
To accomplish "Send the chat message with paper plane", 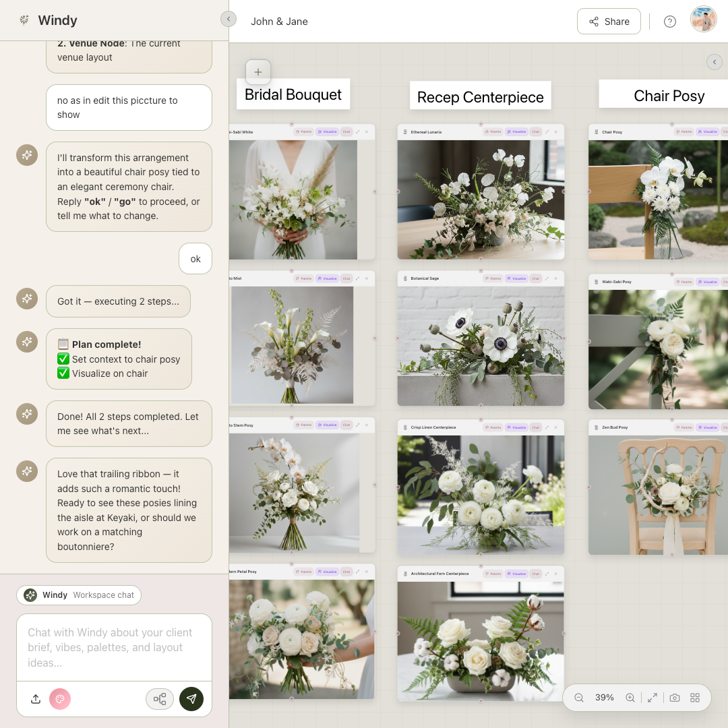I will 191,699.
